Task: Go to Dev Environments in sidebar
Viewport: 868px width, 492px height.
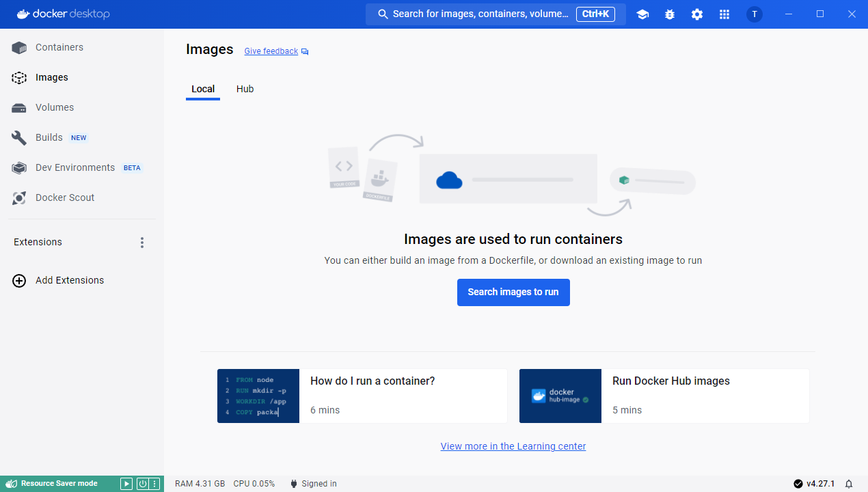Action: tap(75, 168)
